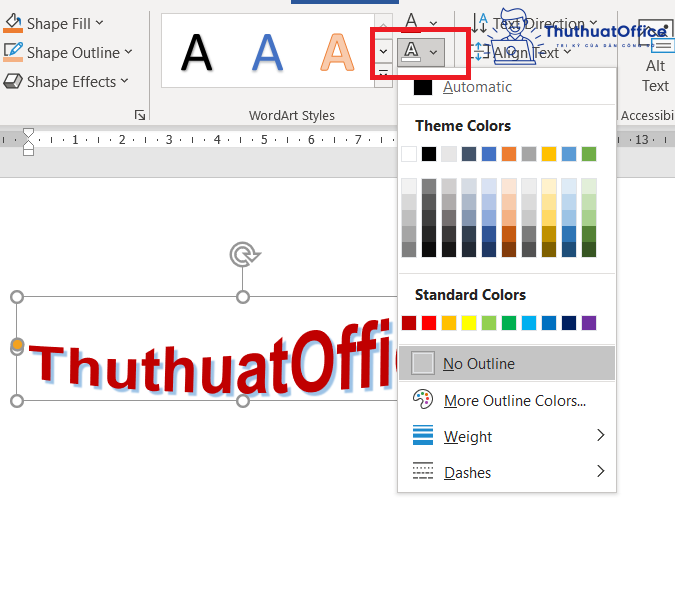Open the Shape Effects dropdown arrow

(124, 81)
